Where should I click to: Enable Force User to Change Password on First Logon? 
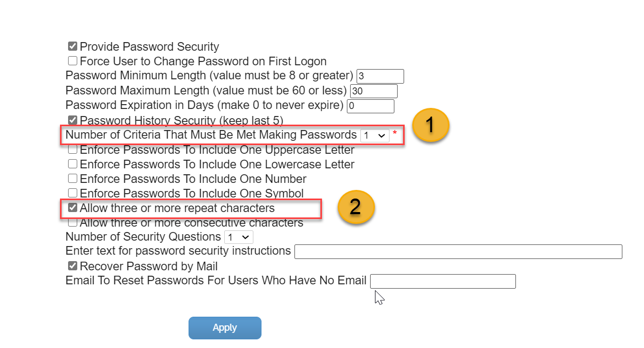click(73, 61)
